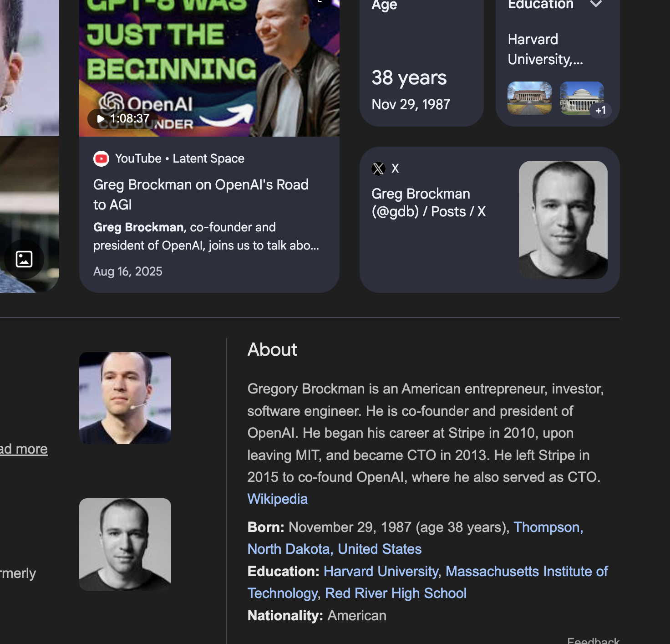Click the 'About' section heading
Viewport: 670px width, 644px height.
272,350
